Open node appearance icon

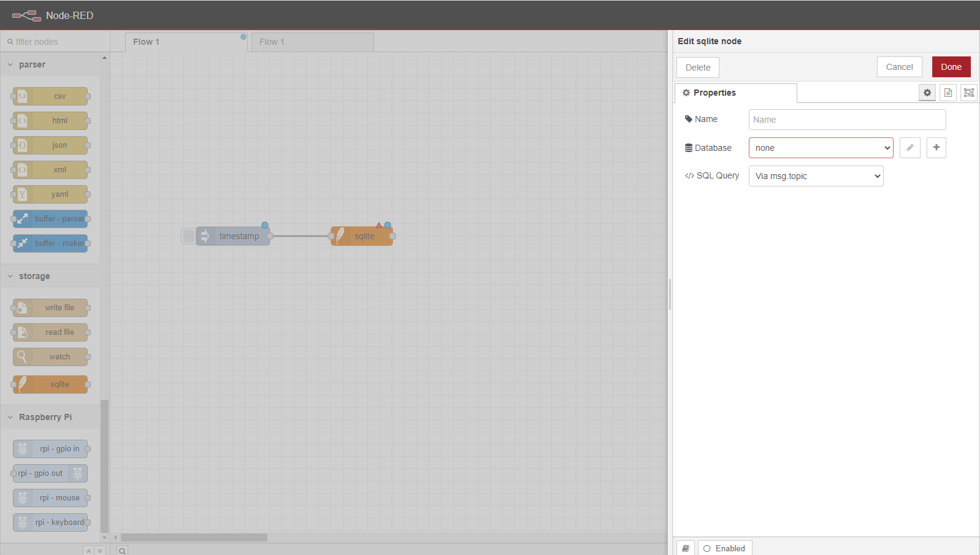(x=969, y=93)
